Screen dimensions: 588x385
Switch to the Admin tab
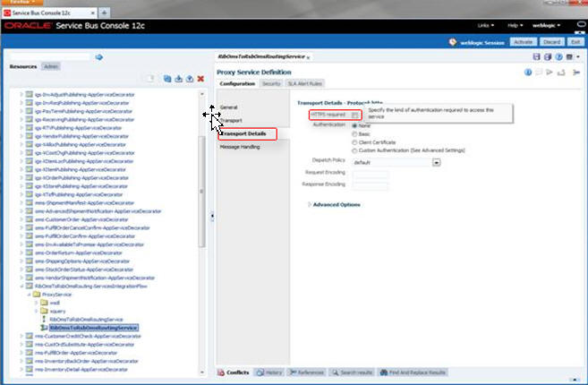click(x=51, y=66)
